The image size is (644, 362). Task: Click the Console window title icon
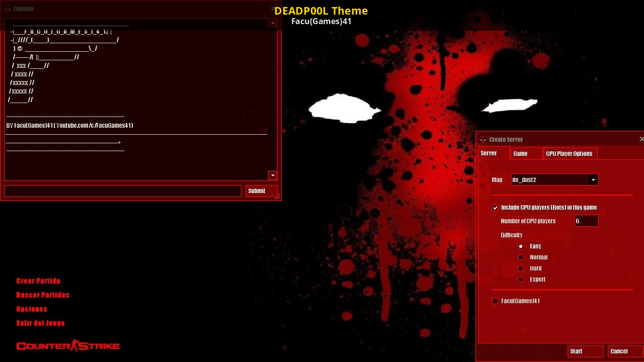[8, 9]
